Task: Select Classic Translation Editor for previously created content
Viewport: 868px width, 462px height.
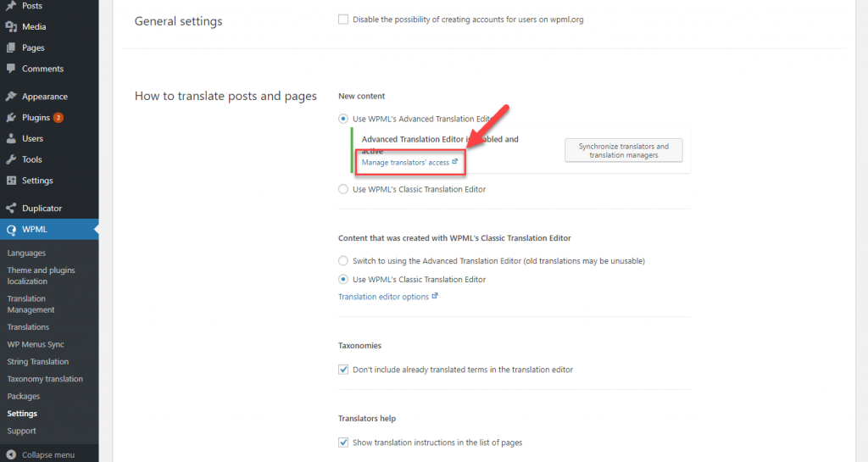Action: coord(343,280)
